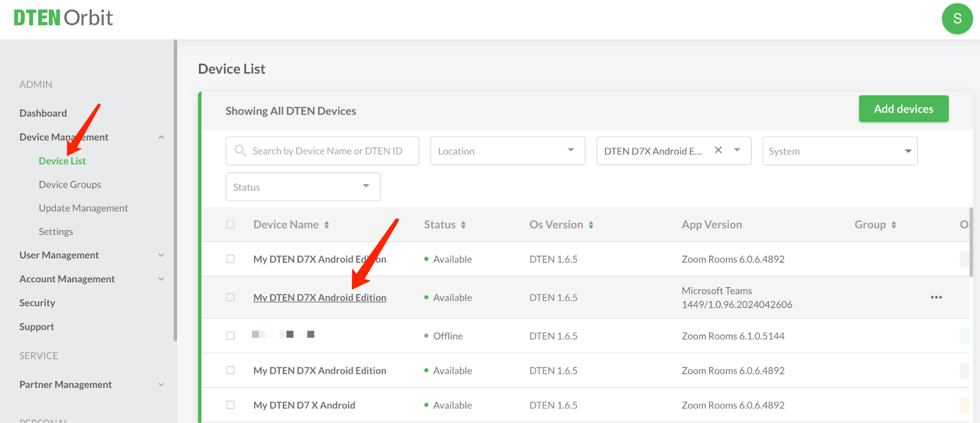Click "DTEN 1.6.5" on the Offline row
The image size is (980, 423).
(553, 336)
